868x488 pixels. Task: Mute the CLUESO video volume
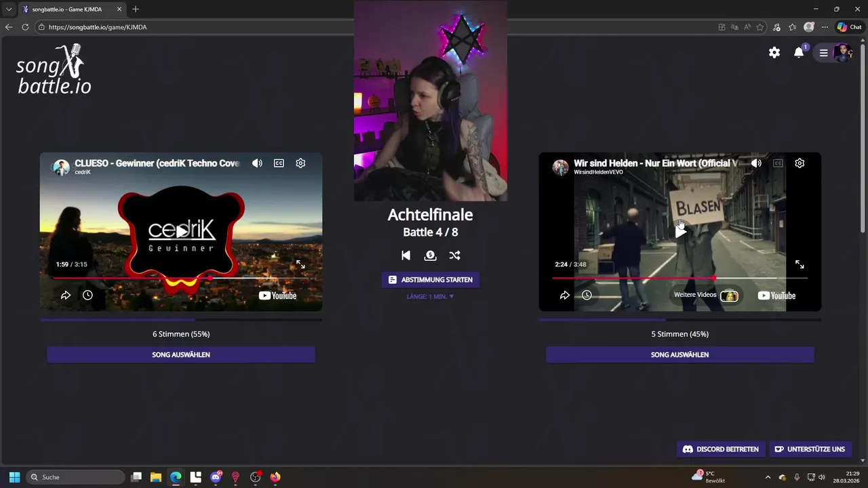pos(257,163)
